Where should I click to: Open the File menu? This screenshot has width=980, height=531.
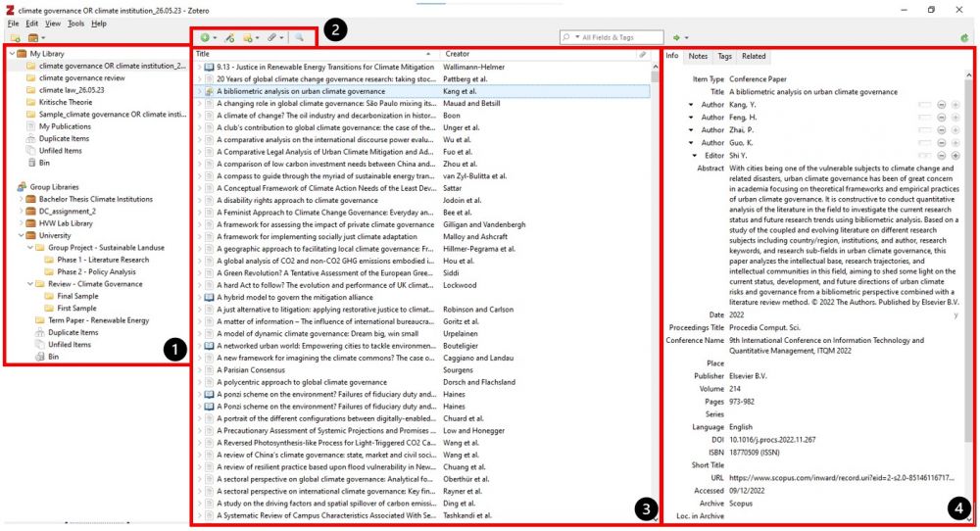13,24
